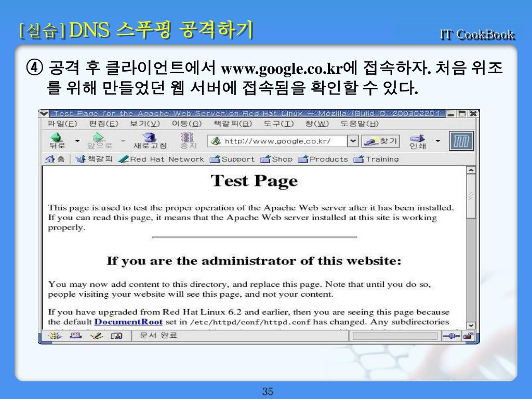Click the Reload (새로고침) icon
The height and width of the screenshot is (399, 532).
(x=150, y=140)
